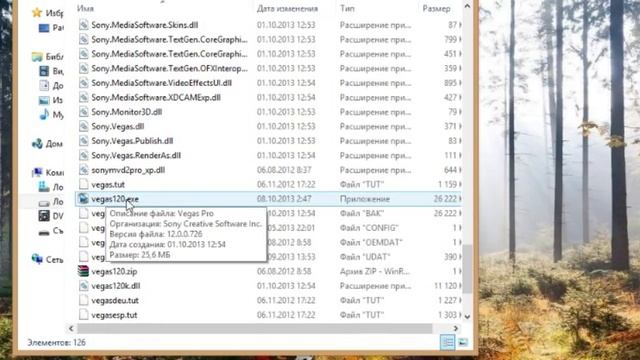
Task: Click the Desktop icon under Favorites
Action: point(44,28)
